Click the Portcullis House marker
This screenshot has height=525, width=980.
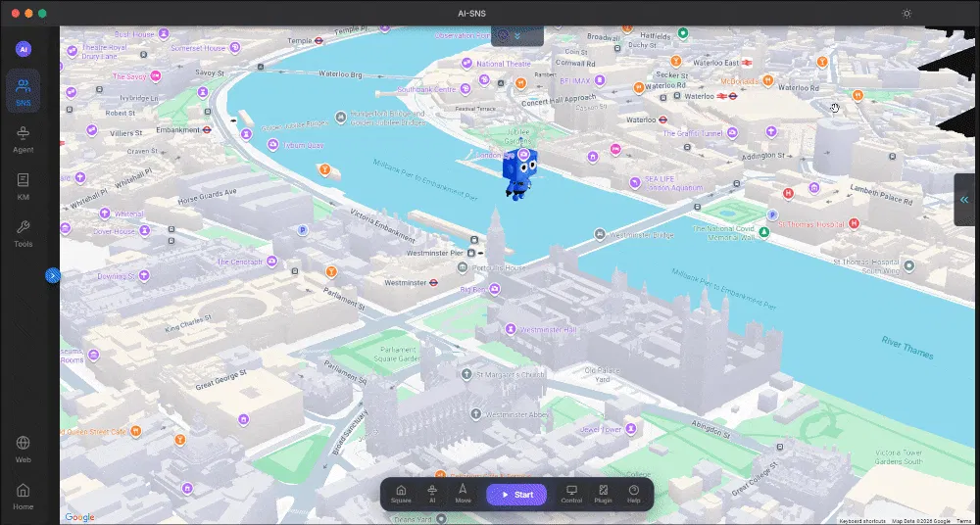pos(462,267)
